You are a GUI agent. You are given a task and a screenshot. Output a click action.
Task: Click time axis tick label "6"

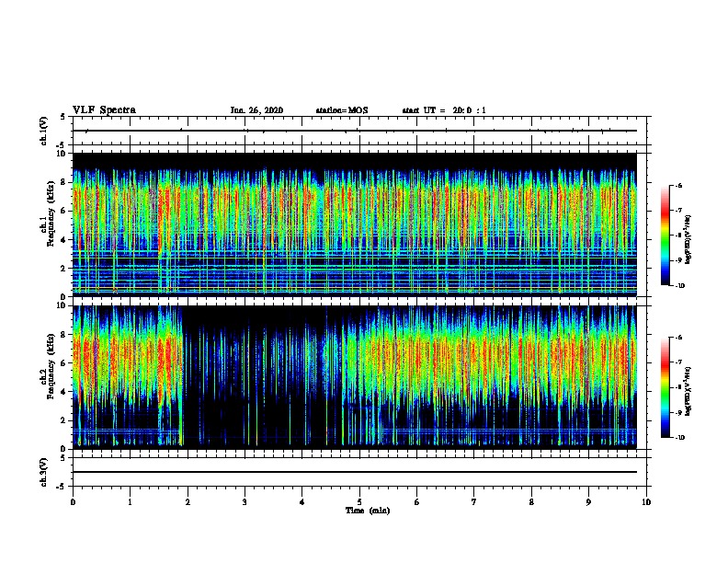[x=417, y=502]
